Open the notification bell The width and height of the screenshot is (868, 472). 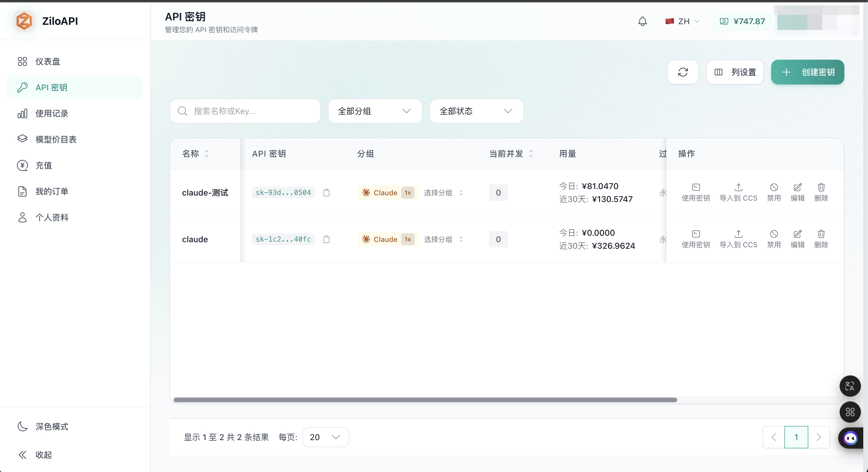pyautogui.click(x=643, y=21)
